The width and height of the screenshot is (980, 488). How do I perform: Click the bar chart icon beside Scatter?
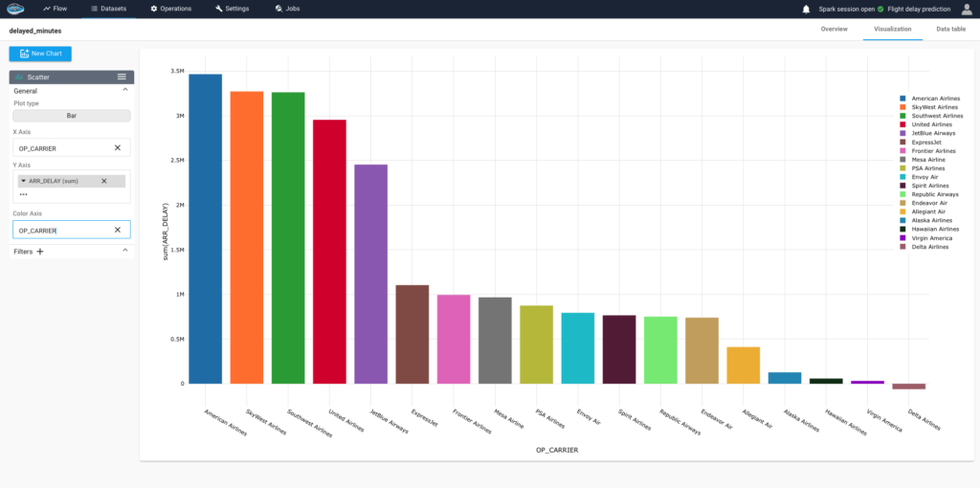tap(19, 77)
